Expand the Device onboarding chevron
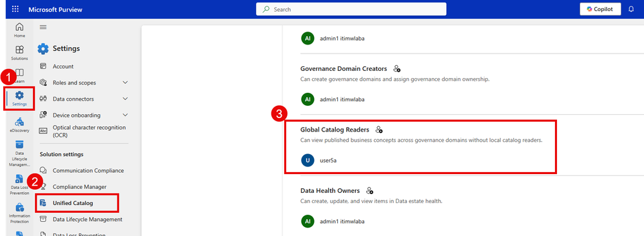The height and width of the screenshot is (236, 644). (x=125, y=115)
